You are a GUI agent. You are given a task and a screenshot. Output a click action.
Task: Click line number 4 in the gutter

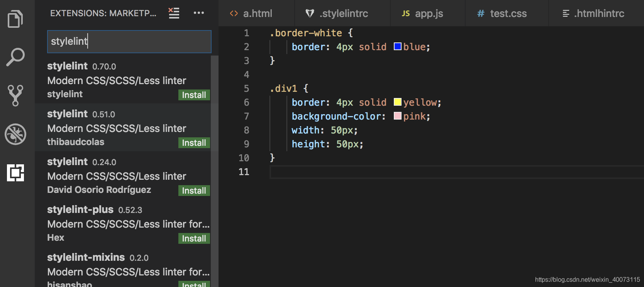pos(246,75)
